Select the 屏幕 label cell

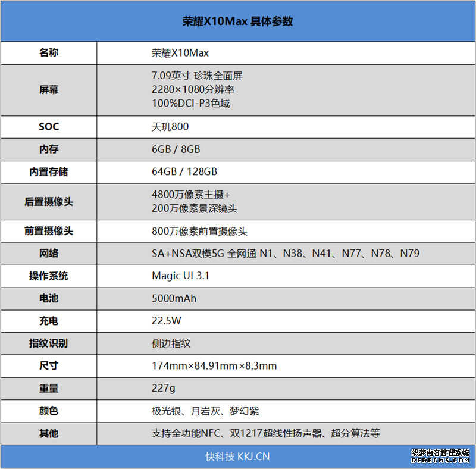(x=49, y=90)
